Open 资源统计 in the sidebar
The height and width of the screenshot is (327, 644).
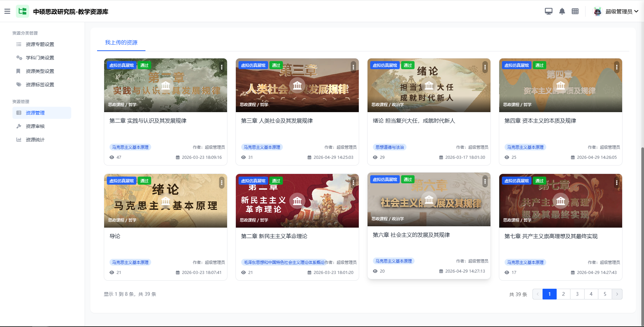coord(35,140)
